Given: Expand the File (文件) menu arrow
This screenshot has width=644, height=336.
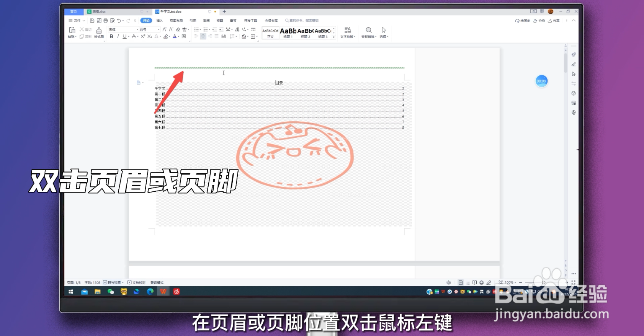Looking at the screenshot, I should pyautogui.click(x=84, y=21).
